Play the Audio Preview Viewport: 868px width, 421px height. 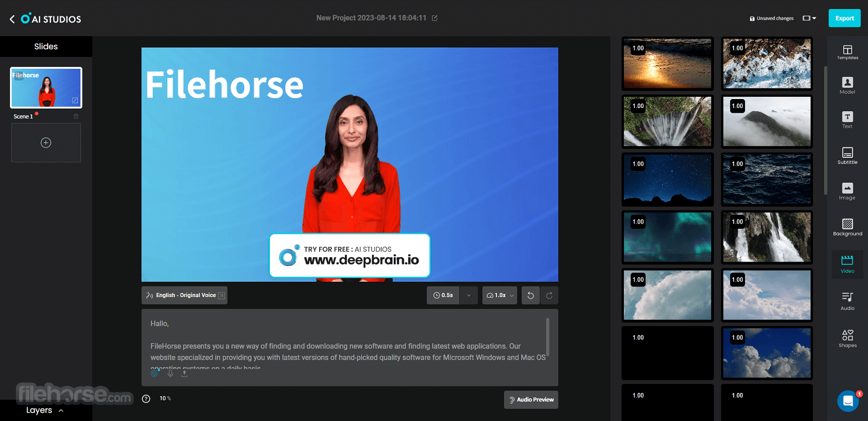531,400
